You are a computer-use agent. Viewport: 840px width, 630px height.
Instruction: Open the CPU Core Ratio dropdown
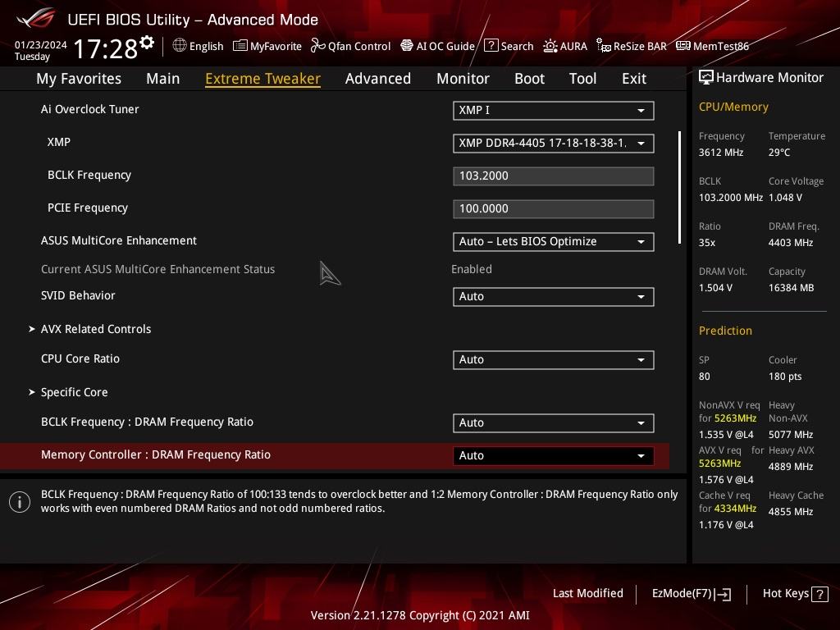click(x=554, y=360)
